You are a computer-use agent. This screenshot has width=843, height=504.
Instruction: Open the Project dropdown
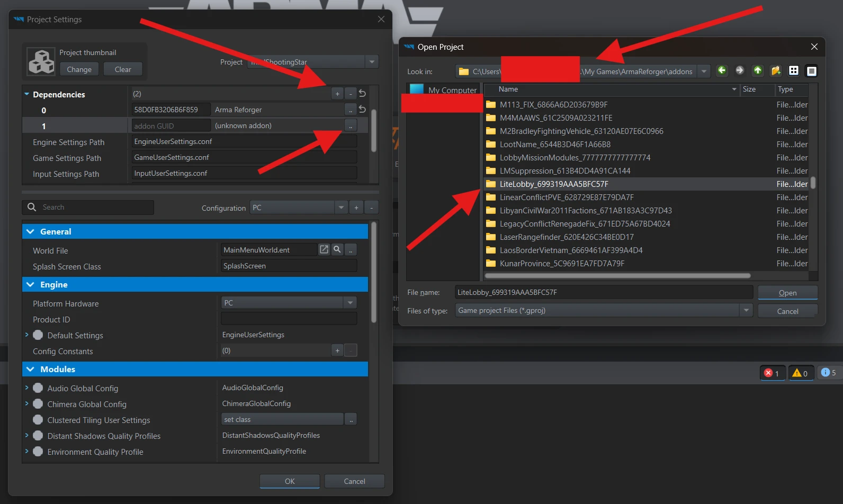[372, 62]
